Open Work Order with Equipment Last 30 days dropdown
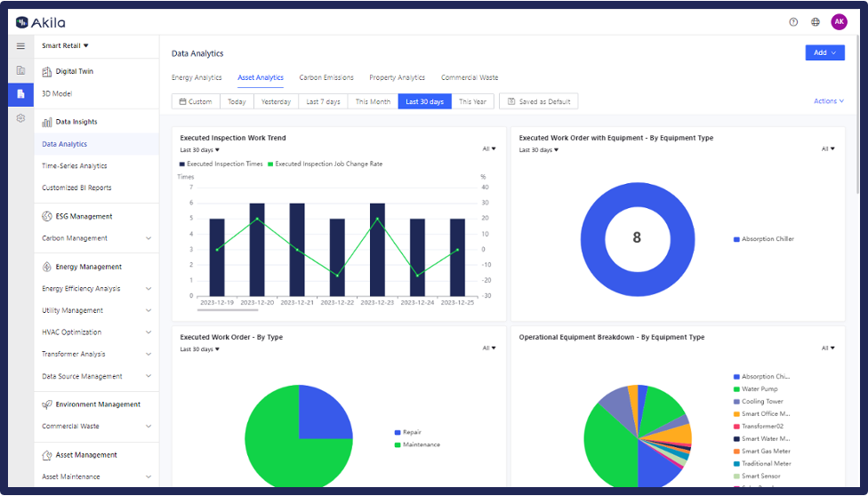This screenshot has width=868, height=496. pyautogui.click(x=539, y=150)
